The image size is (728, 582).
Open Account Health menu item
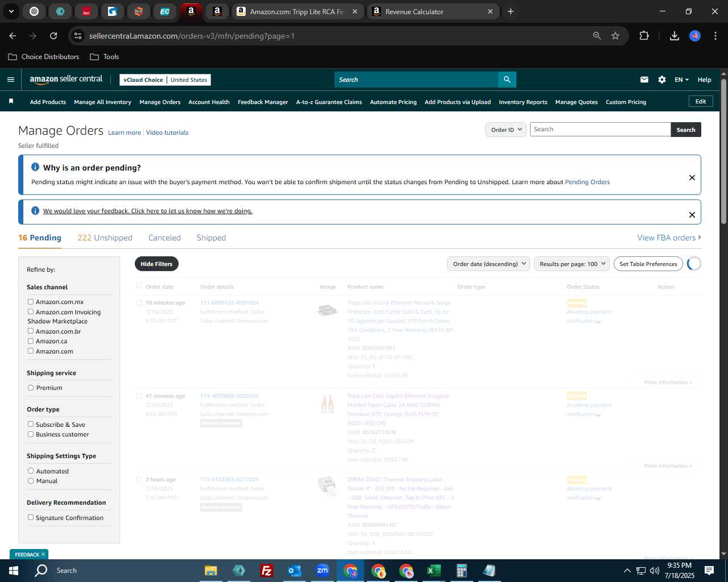coord(209,102)
